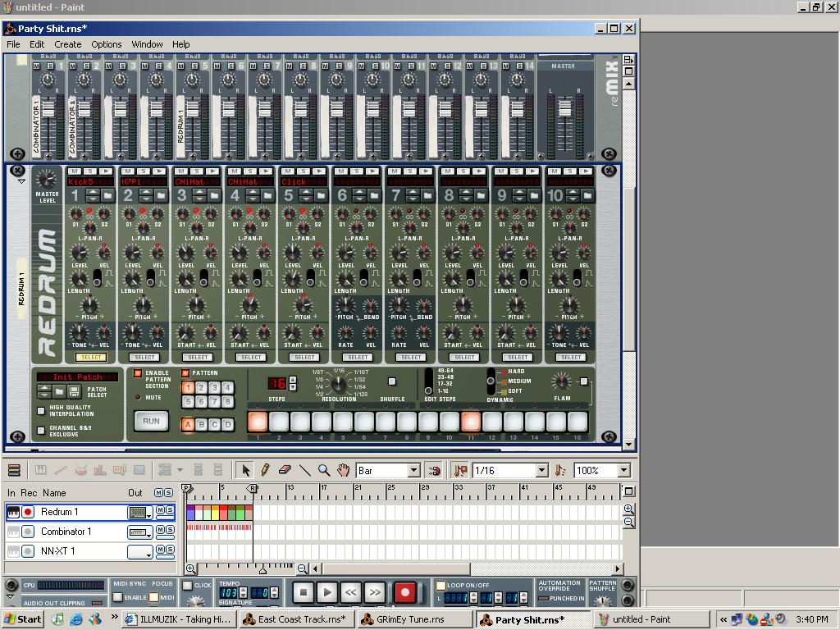This screenshot has height=630, width=840.
Task: Toggle the Snap to Grid magnet icon
Action: 435,470
